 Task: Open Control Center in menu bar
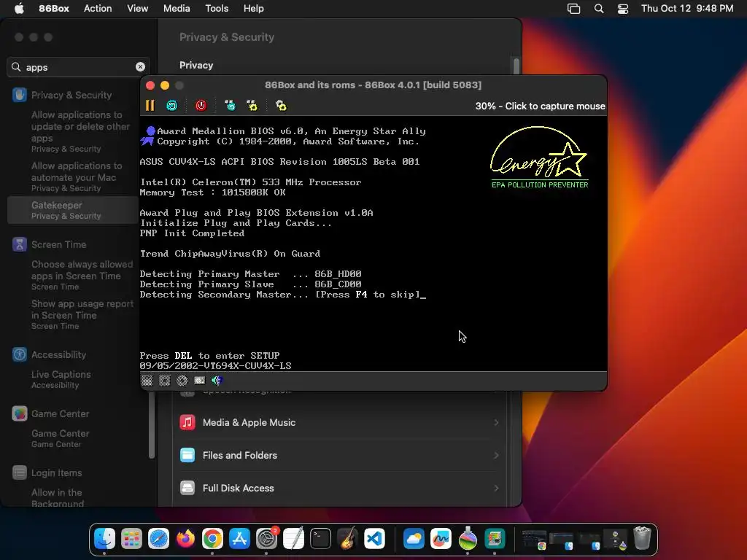point(623,9)
